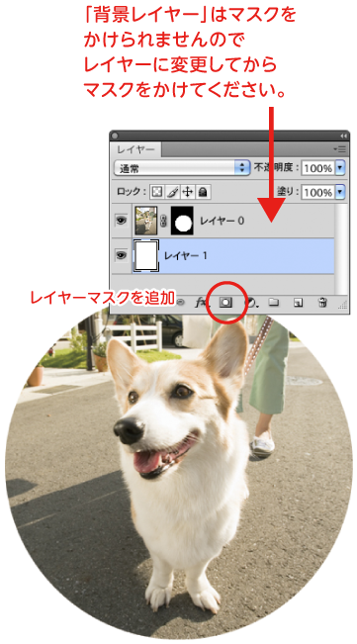This screenshot has height=644, width=357.
Task: Create a new layer
Action: pyautogui.click(x=299, y=303)
